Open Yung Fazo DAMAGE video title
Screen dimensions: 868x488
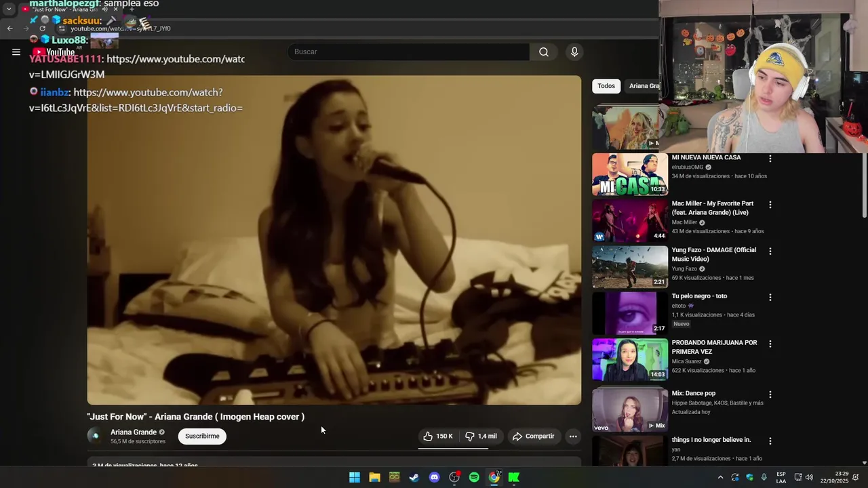click(x=714, y=254)
